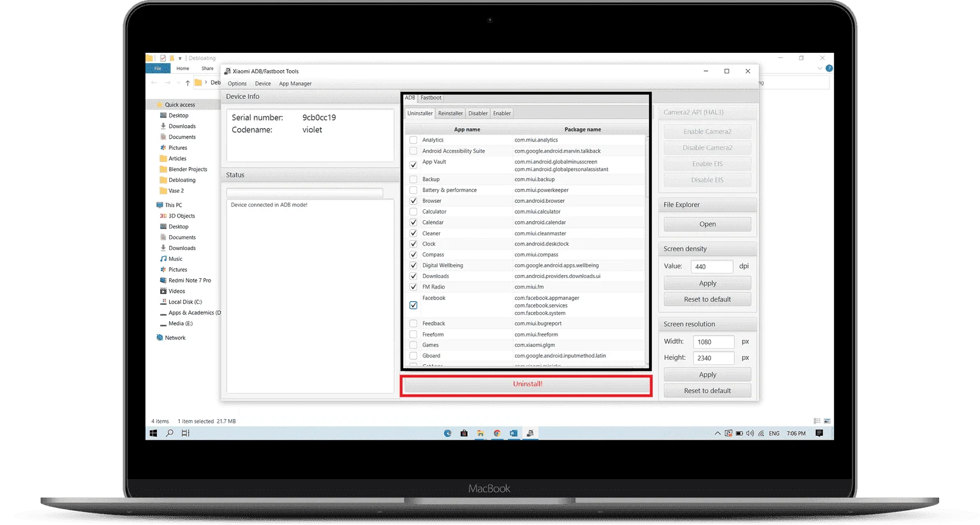Click the screen resolution Width field
Screen dimensions: 980x525
pyautogui.click(x=713, y=342)
